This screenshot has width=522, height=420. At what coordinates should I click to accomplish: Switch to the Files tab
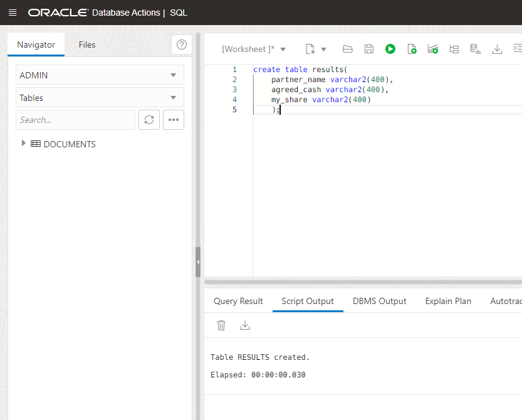(87, 45)
